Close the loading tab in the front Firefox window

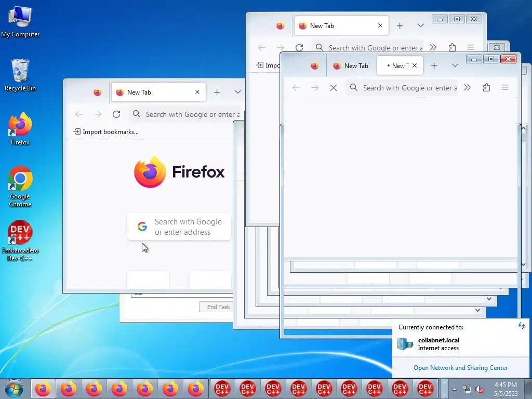tap(415, 65)
